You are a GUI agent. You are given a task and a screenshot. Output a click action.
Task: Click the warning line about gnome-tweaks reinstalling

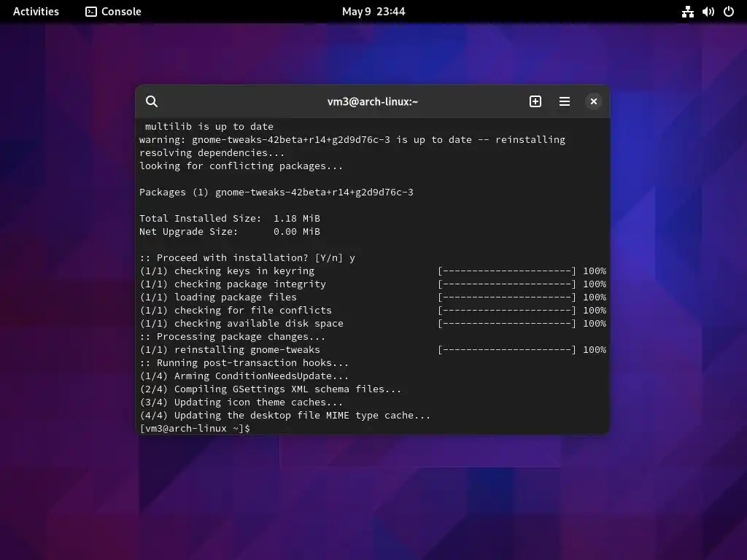point(352,139)
